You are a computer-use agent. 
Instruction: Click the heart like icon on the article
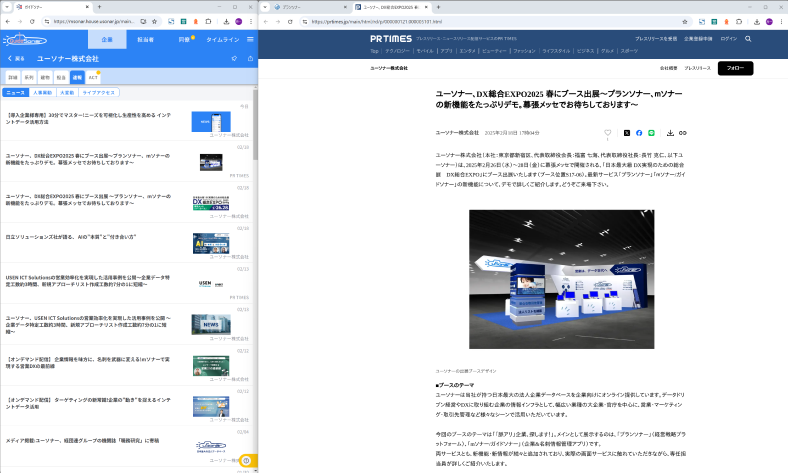coord(607,132)
